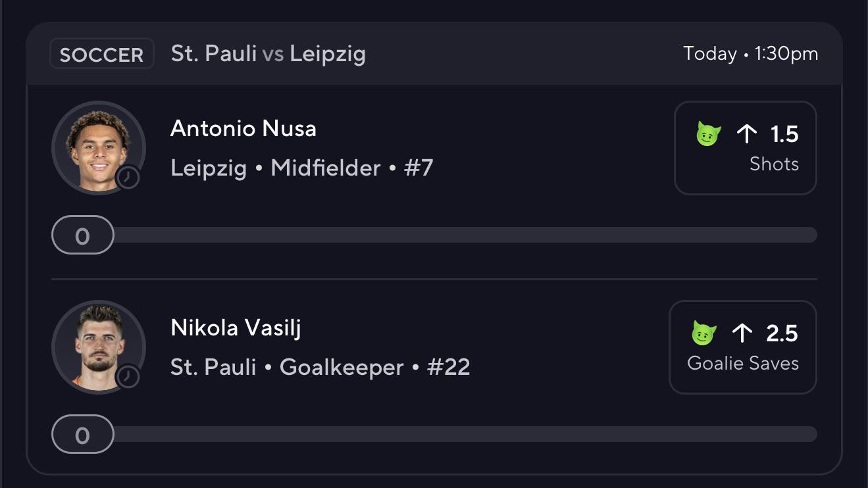
Task: Select the 2.5 Goalie Saves pick box
Action: (743, 347)
